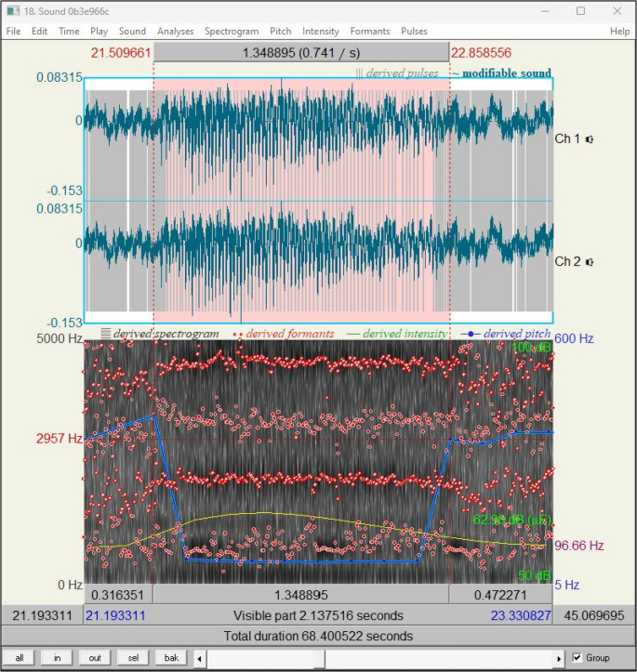This screenshot has width=637, height=672.
Task: Play the 0.472271 segment after the selection
Action: (x=500, y=595)
